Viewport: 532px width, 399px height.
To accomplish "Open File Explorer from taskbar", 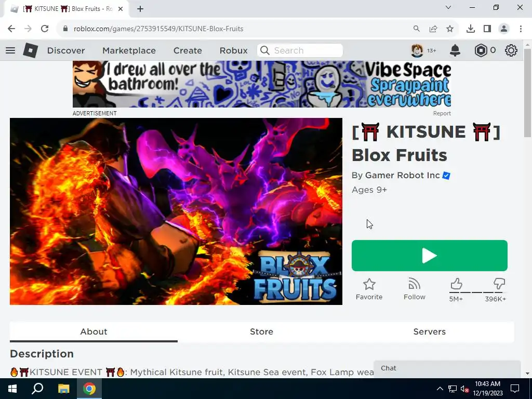I will (63, 389).
